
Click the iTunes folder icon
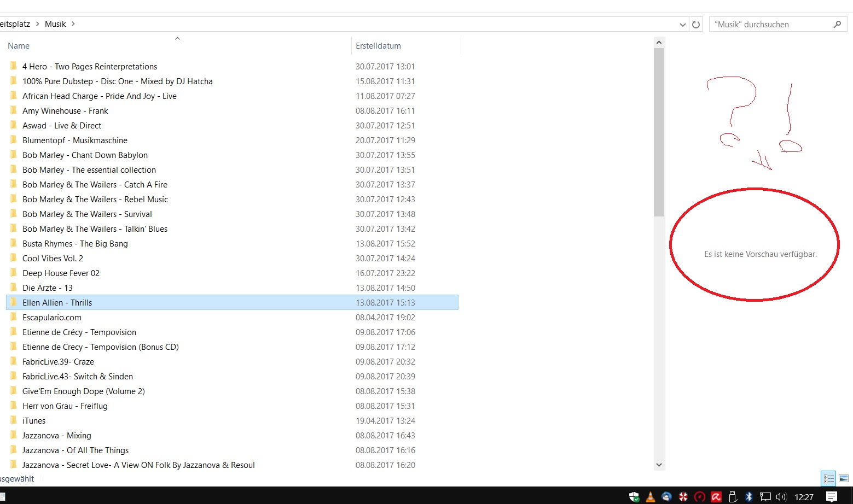tap(14, 420)
